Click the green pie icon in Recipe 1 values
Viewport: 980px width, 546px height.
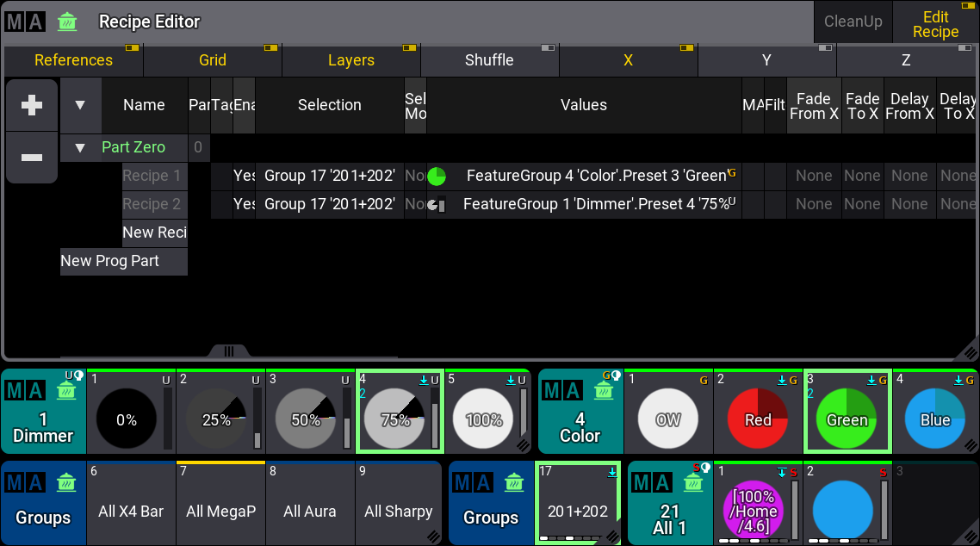[437, 177]
